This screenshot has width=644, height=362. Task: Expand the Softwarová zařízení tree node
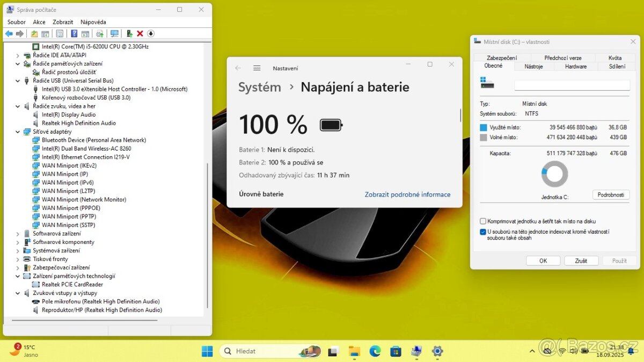pyautogui.click(x=17, y=233)
